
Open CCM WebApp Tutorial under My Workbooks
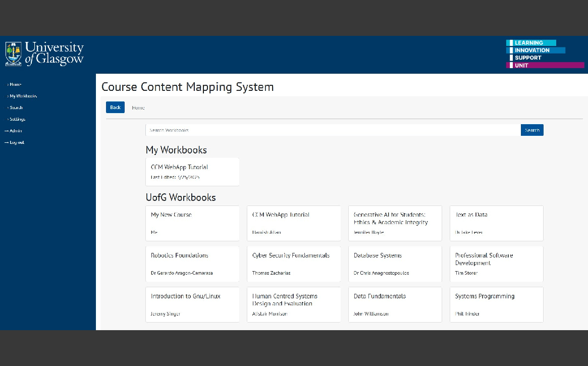point(192,172)
